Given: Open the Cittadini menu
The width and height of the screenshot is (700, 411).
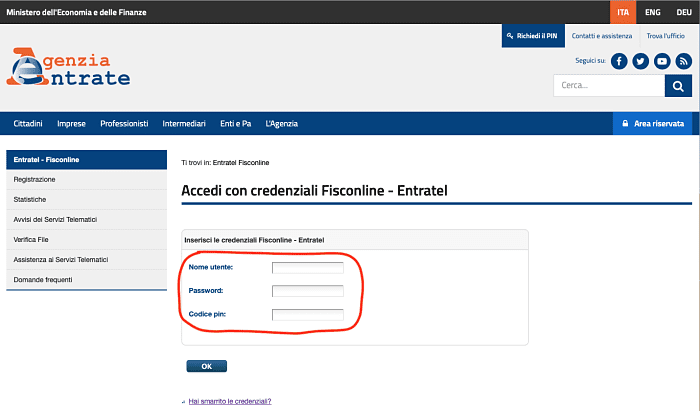Looking at the screenshot, I should point(28,124).
